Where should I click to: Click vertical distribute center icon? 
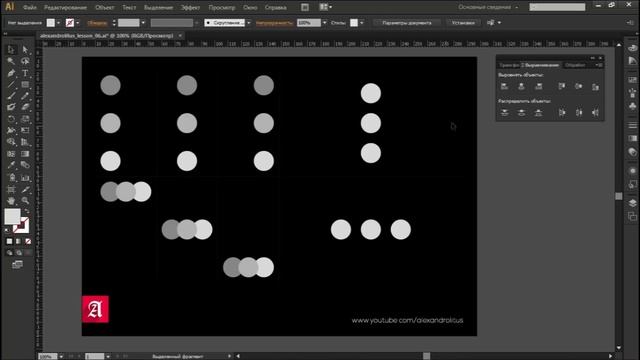pos(521,113)
